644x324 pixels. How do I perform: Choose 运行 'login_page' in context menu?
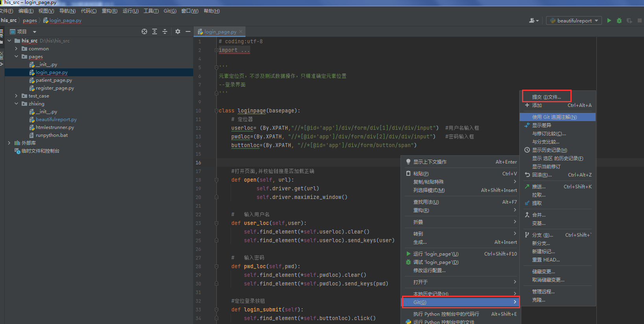click(x=461, y=254)
